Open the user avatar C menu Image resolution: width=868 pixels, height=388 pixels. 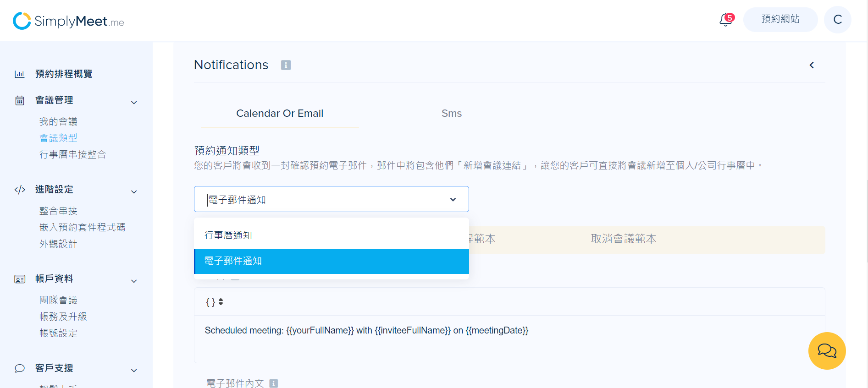838,20
